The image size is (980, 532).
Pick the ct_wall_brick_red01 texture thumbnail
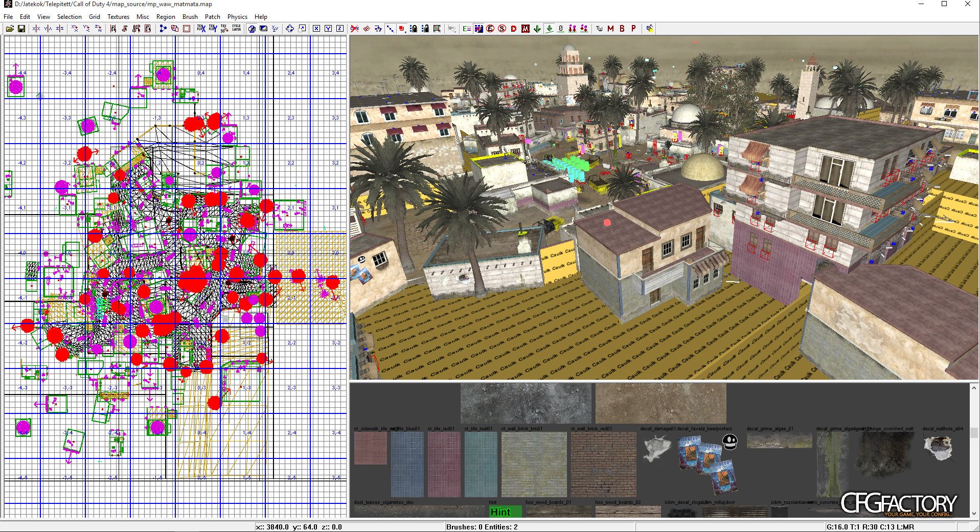pyautogui.click(x=604, y=464)
